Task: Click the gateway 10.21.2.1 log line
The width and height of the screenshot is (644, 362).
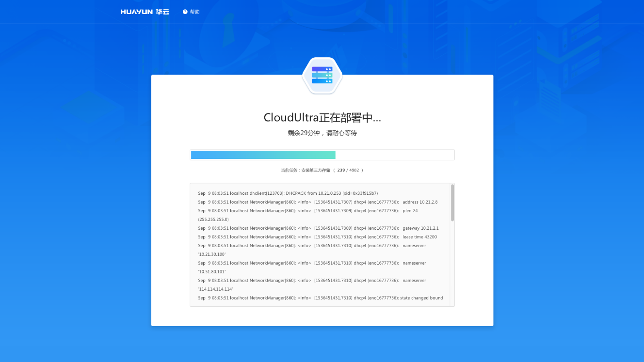Action: pyautogui.click(x=318, y=228)
